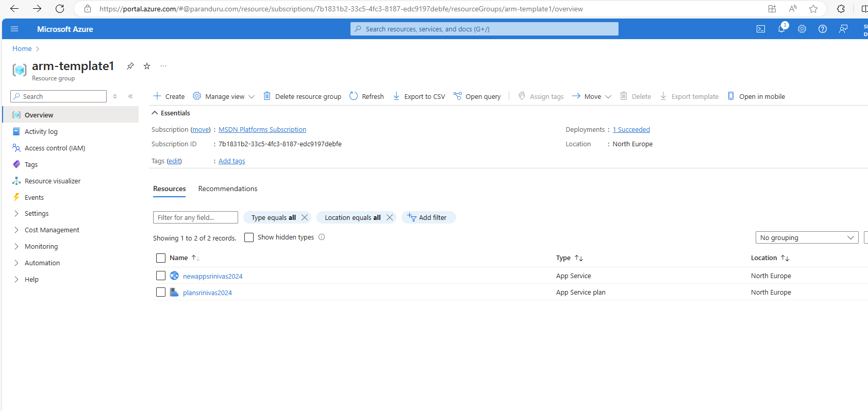This screenshot has width=868, height=411.
Task: Collapse the left menu with double chevron
Action: pos(130,96)
